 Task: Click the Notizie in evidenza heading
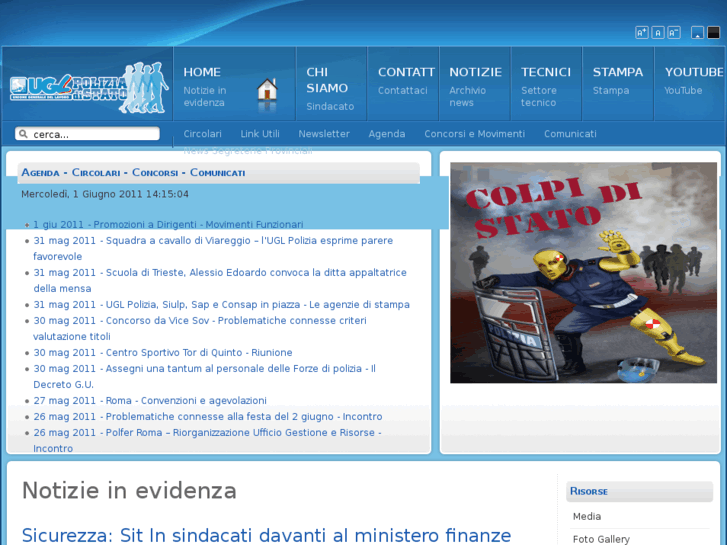129,490
